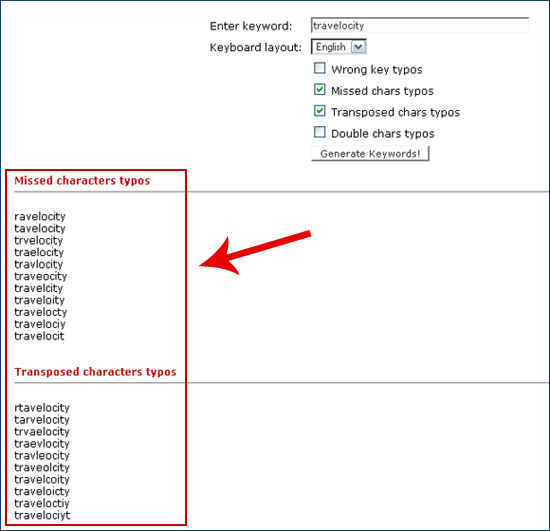Click the 'Keyboard layout:' label

255,47
